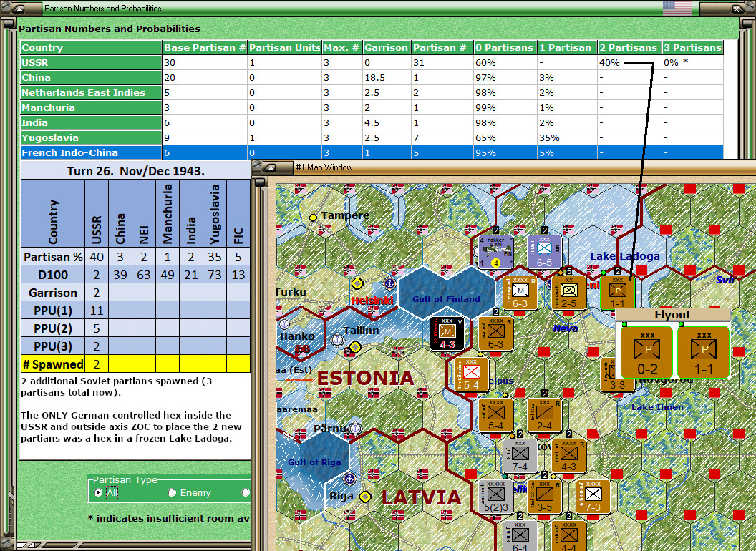Select the Fokker aircraft counter near Lake Ladoga
This screenshot has height=551, width=756.
tap(495, 252)
